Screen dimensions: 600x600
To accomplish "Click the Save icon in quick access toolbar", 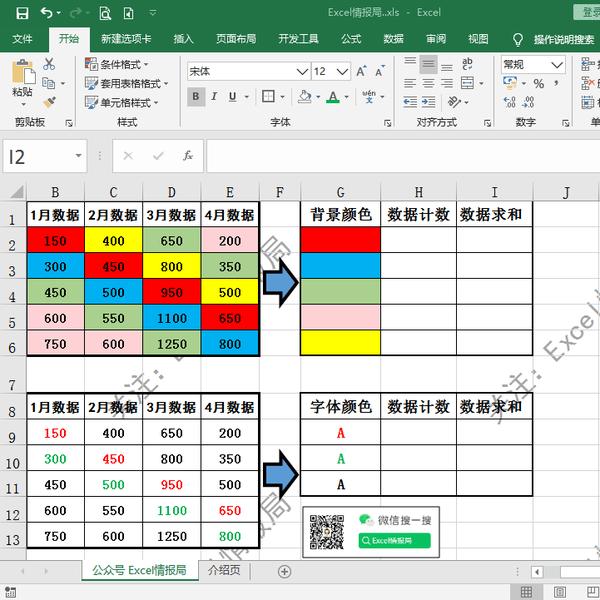I will pos(22,13).
